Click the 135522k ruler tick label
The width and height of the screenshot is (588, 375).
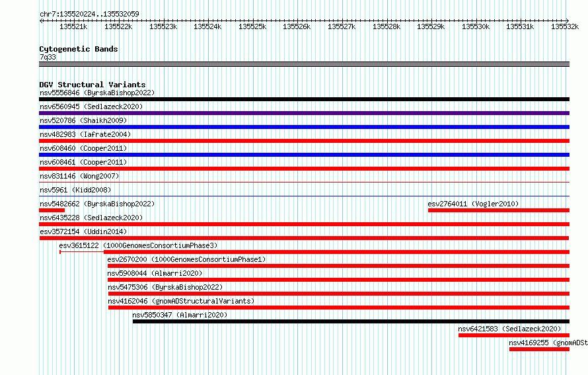[x=118, y=26]
